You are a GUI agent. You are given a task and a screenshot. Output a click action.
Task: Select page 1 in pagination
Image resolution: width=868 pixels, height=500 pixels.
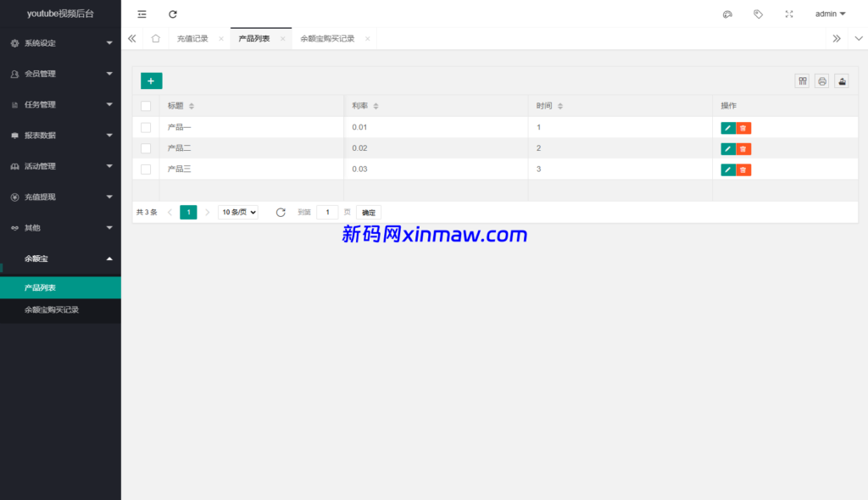coord(188,212)
